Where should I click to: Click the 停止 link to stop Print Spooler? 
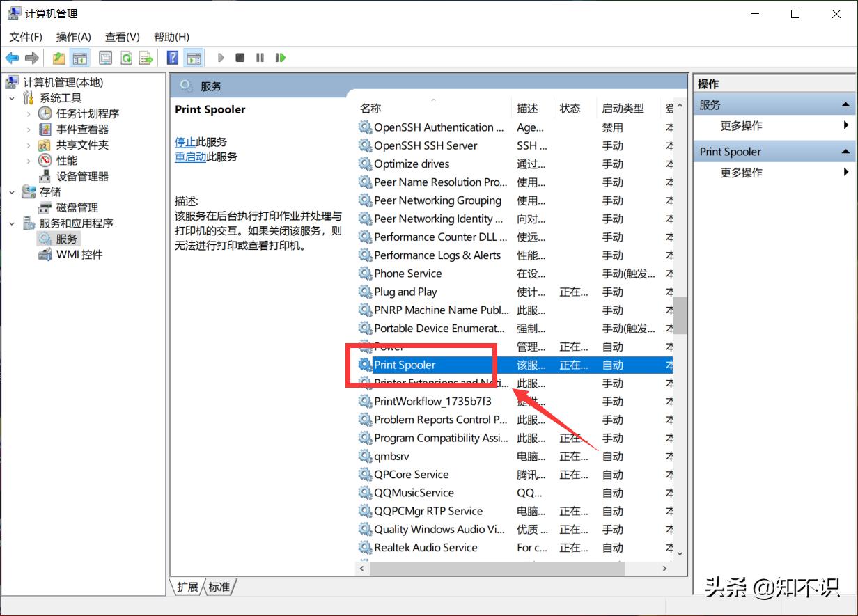tap(186, 141)
